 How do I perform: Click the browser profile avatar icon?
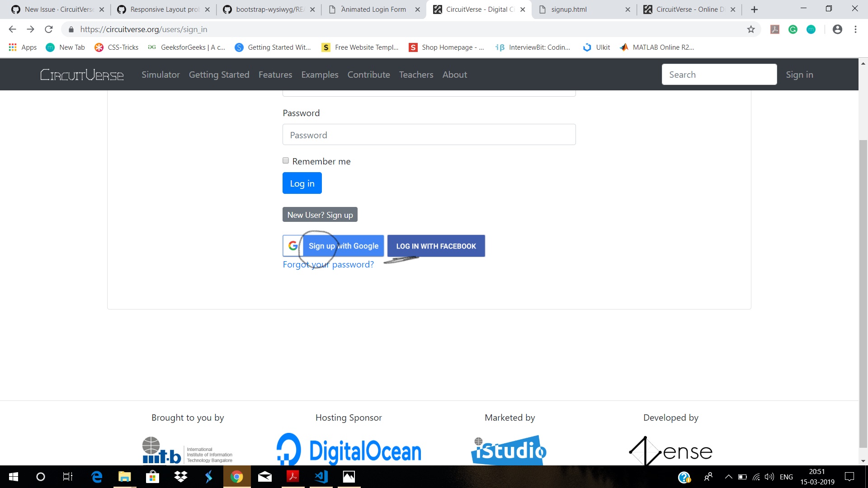(x=837, y=29)
